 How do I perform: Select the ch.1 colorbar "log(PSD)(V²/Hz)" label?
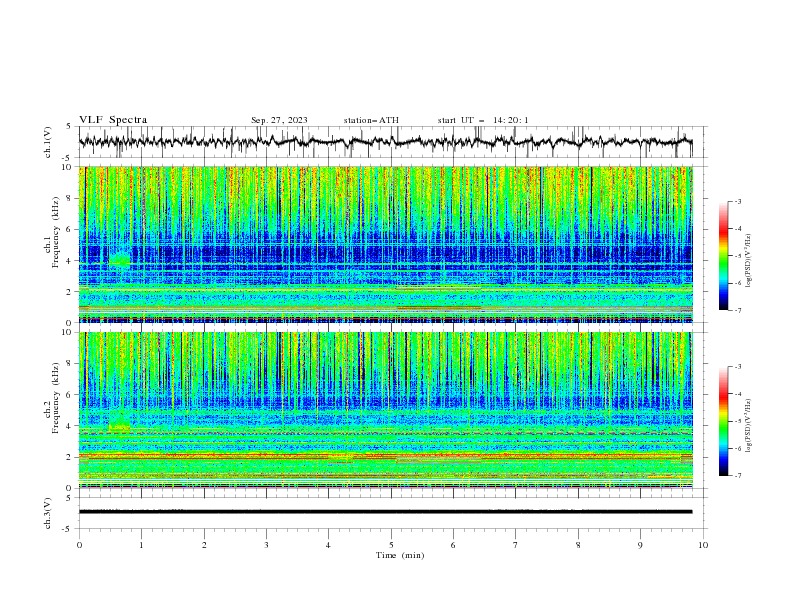(x=749, y=261)
